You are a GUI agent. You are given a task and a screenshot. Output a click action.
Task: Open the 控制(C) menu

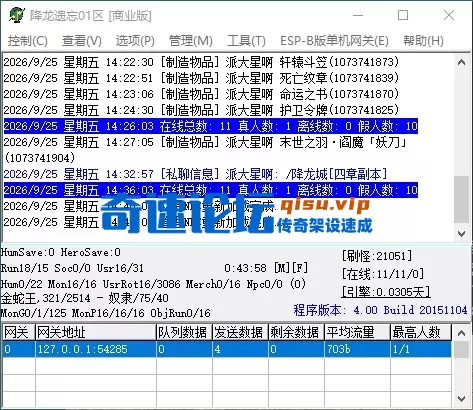[x=28, y=41]
